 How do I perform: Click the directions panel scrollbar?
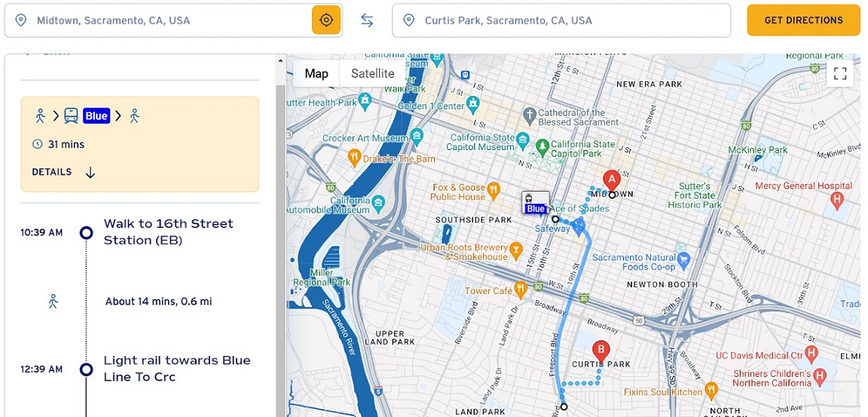coord(280,226)
